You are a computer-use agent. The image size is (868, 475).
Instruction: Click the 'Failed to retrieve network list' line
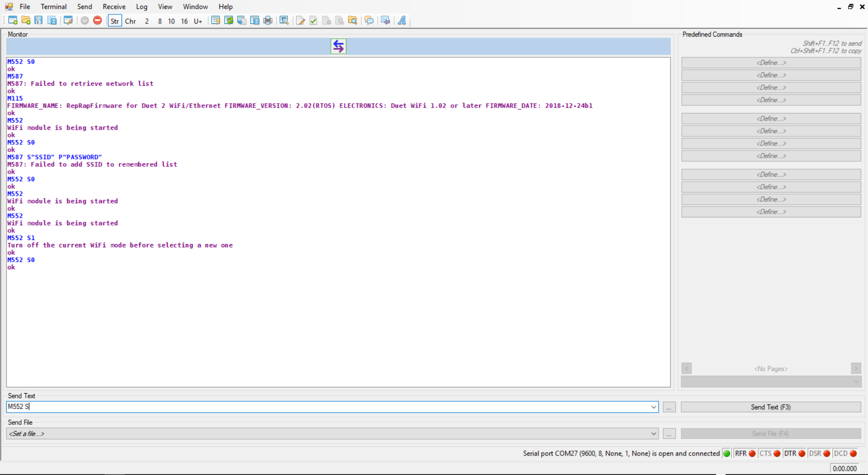pos(80,84)
